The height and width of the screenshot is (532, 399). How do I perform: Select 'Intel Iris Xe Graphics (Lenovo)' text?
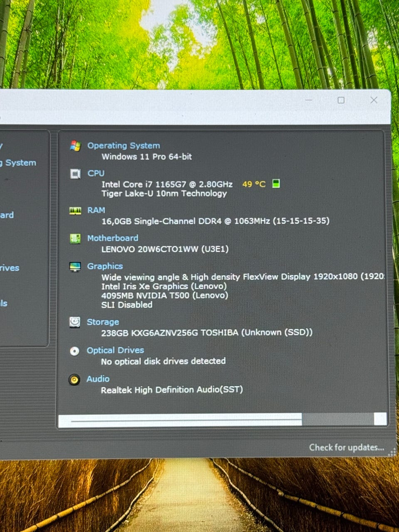(x=164, y=286)
